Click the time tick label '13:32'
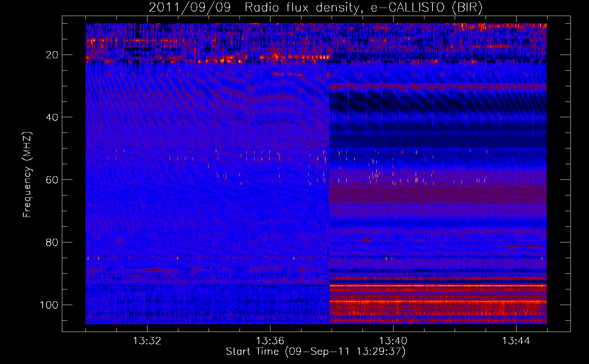 (x=147, y=341)
